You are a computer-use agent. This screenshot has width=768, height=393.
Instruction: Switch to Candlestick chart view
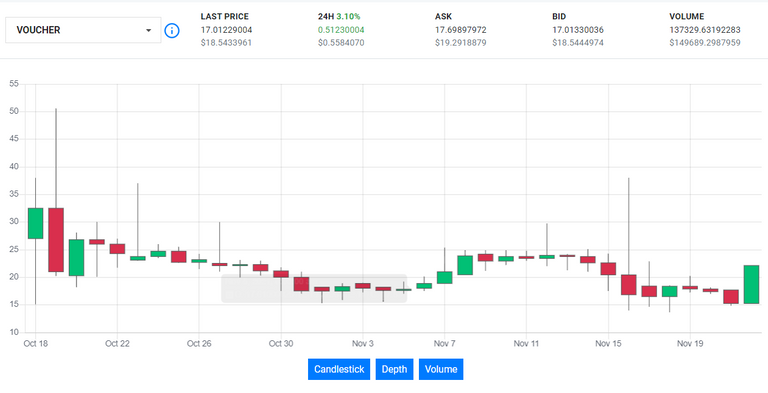point(339,369)
